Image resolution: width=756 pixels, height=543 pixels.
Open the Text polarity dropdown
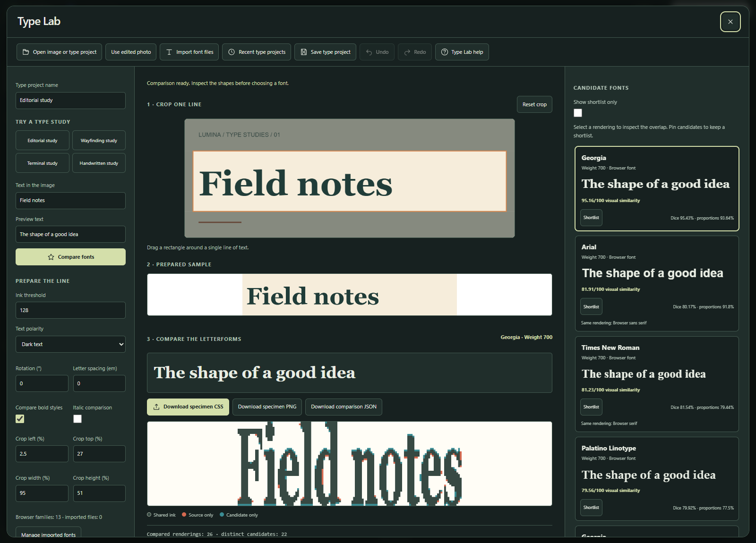(70, 344)
